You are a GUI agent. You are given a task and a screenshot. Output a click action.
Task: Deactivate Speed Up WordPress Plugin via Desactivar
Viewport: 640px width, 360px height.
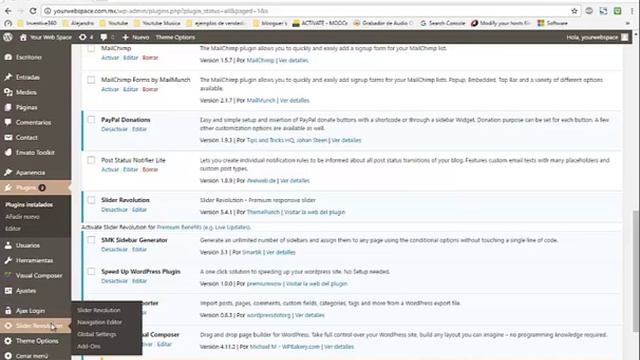coord(114,281)
